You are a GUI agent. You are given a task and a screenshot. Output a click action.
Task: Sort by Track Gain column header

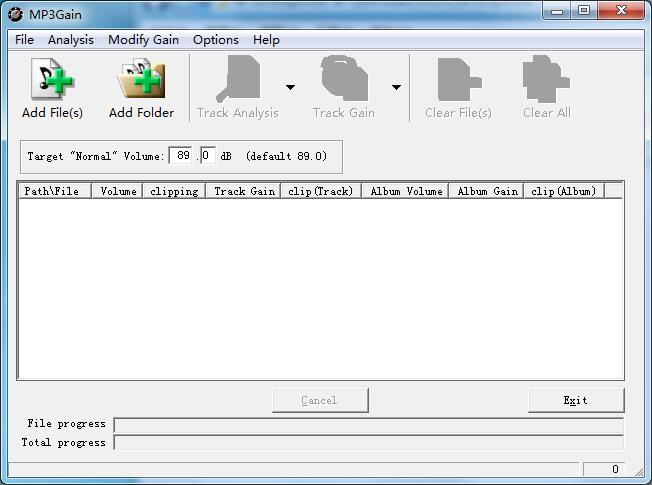(244, 191)
